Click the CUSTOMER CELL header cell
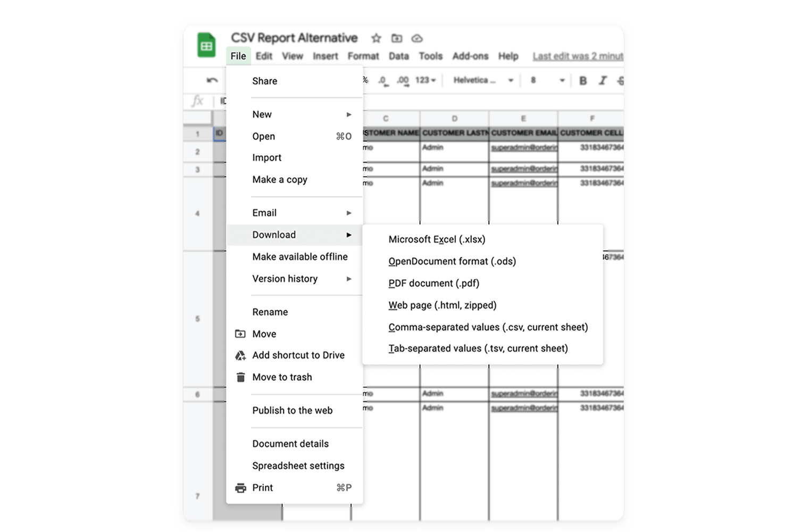The height and width of the screenshot is (532, 809). click(591, 133)
